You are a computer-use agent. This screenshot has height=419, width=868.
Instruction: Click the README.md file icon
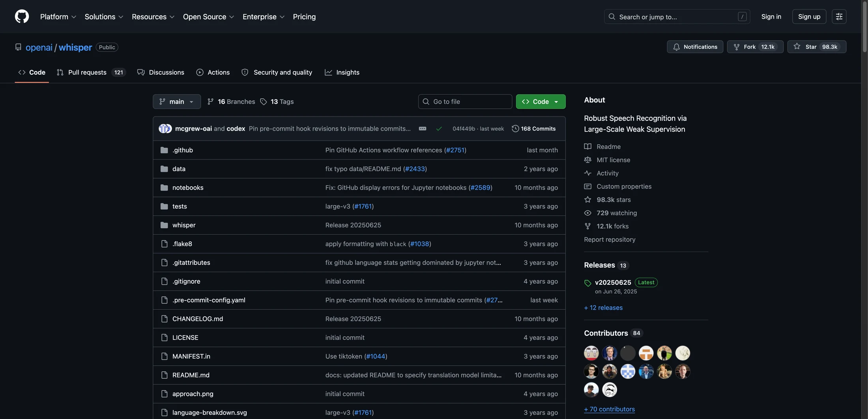click(164, 375)
